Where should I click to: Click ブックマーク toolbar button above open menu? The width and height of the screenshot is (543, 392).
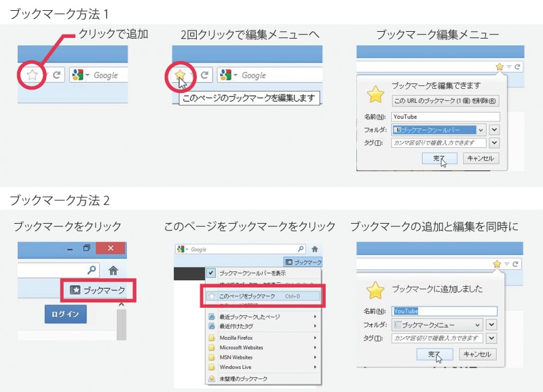(303, 262)
